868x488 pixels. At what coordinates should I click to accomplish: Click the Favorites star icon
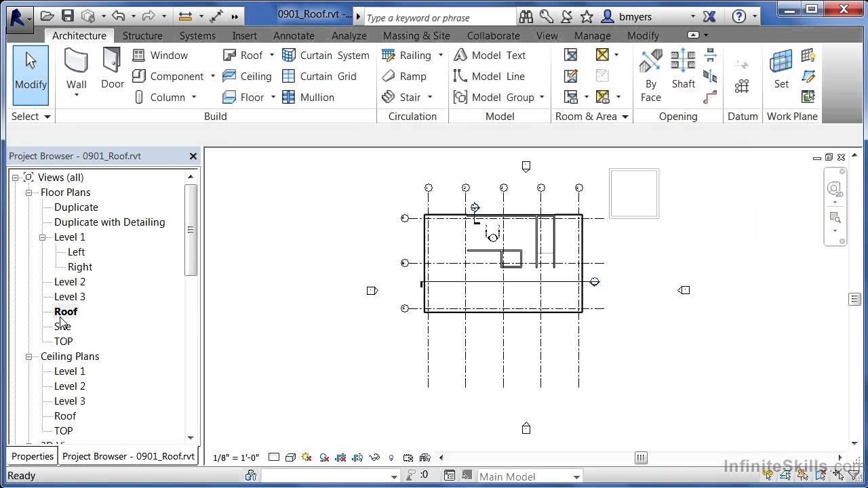(587, 16)
